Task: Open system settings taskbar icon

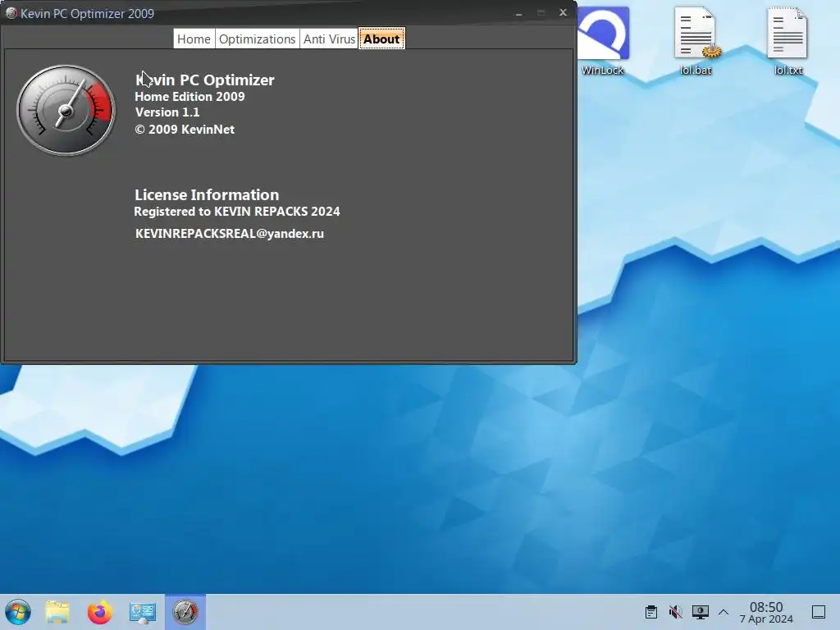Action: tap(143, 612)
